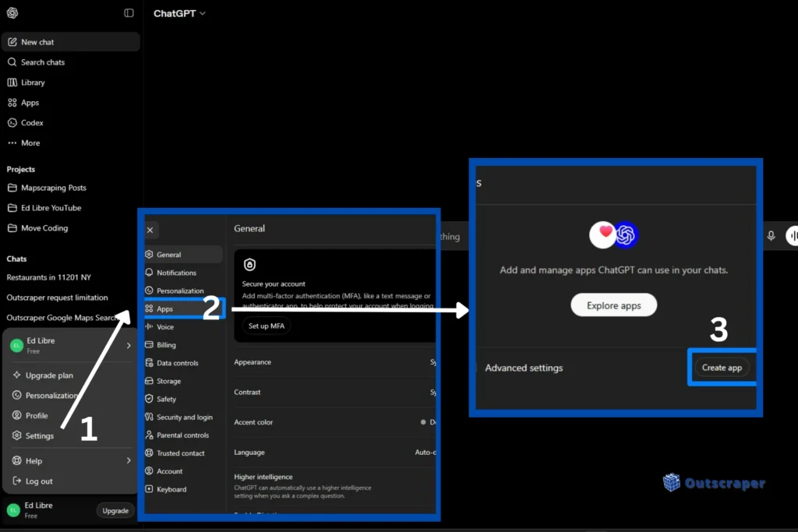Open the Outscraper Google Maps Search chat

point(62,318)
